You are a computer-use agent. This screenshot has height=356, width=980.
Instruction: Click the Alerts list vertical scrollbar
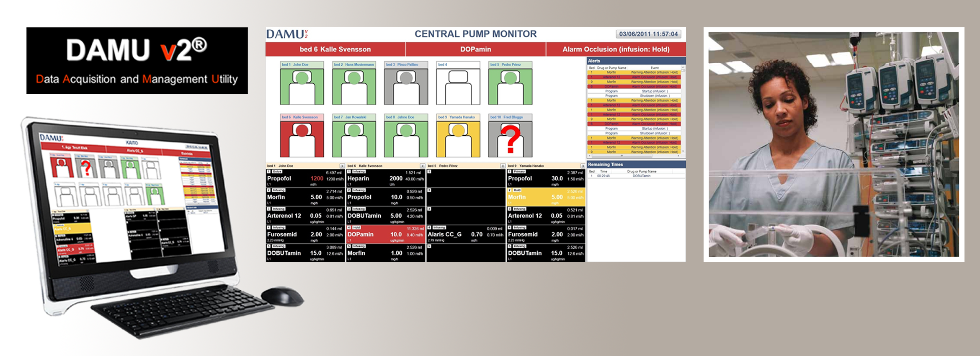683,109
